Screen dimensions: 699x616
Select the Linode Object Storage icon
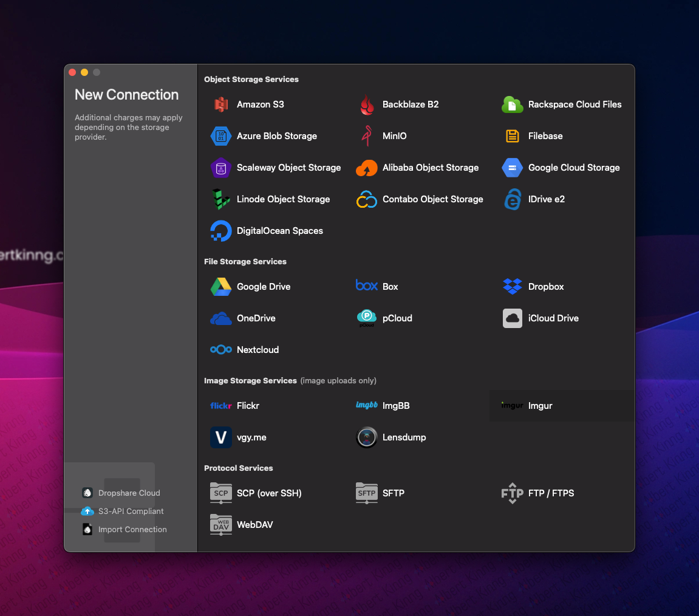click(x=220, y=199)
